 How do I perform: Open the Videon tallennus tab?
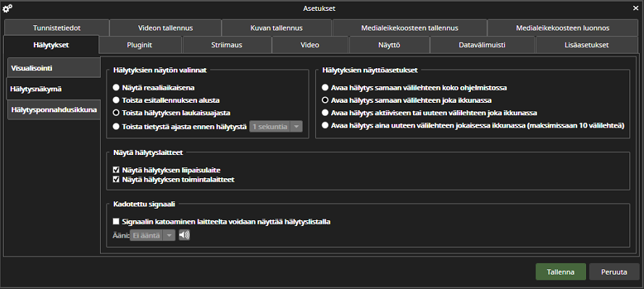tap(165, 28)
